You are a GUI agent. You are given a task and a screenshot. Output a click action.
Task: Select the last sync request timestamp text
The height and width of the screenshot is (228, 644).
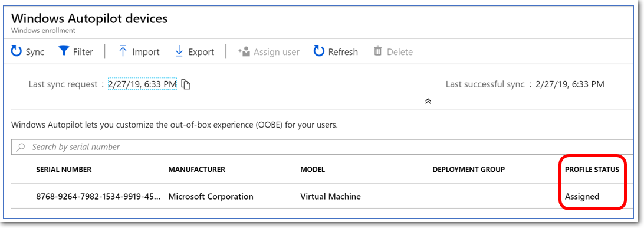click(142, 84)
